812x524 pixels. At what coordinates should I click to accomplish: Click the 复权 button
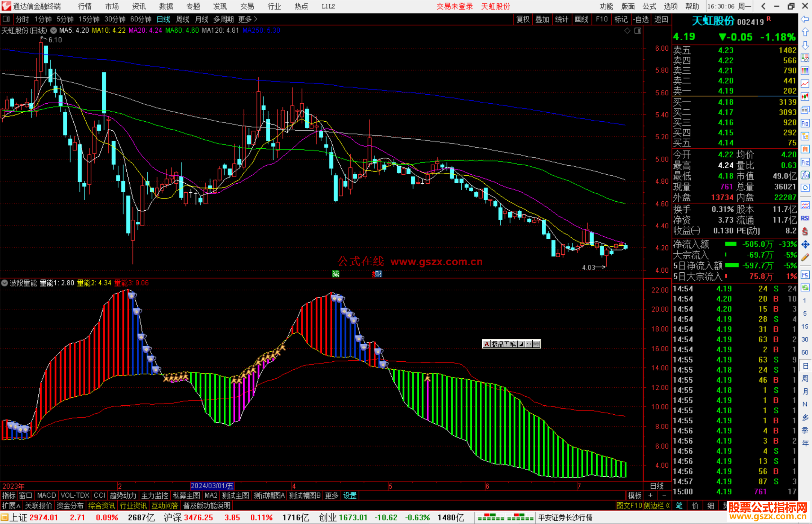523,19
